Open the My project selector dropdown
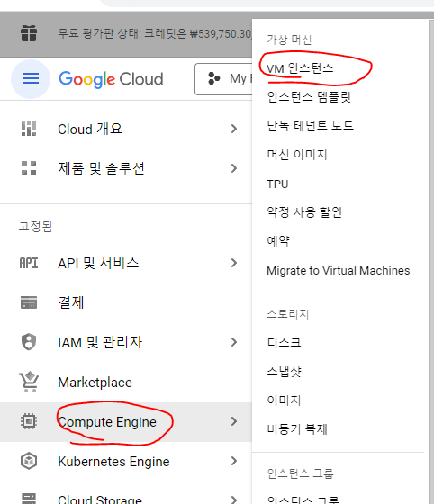This screenshot has width=434, height=504. pos(223,79)
